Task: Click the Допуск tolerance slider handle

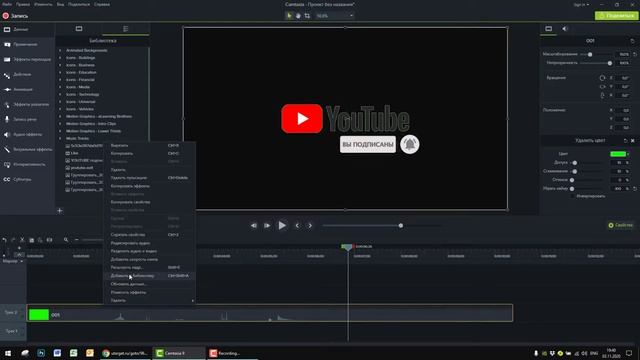Action: point(575,162)
